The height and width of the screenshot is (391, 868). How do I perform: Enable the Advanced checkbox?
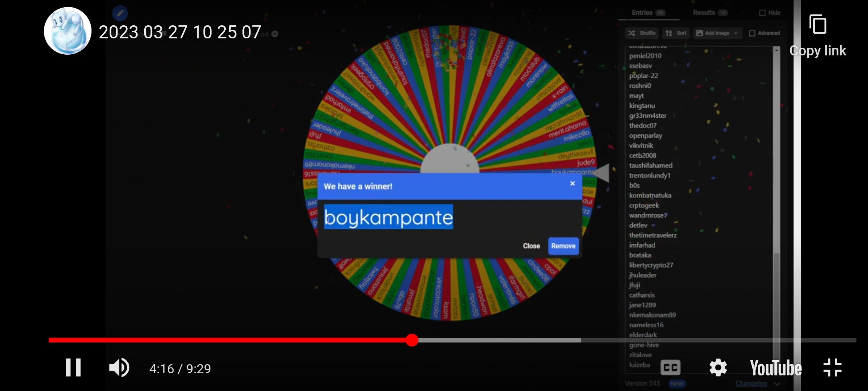752,33
